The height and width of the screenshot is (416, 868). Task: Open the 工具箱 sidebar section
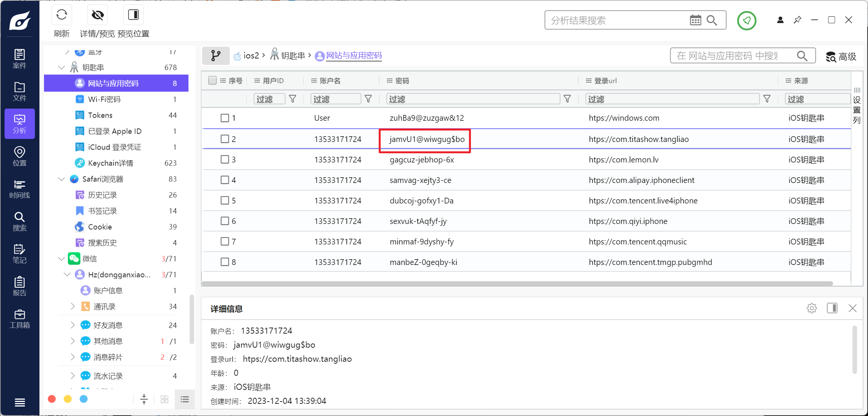(19, 319)
